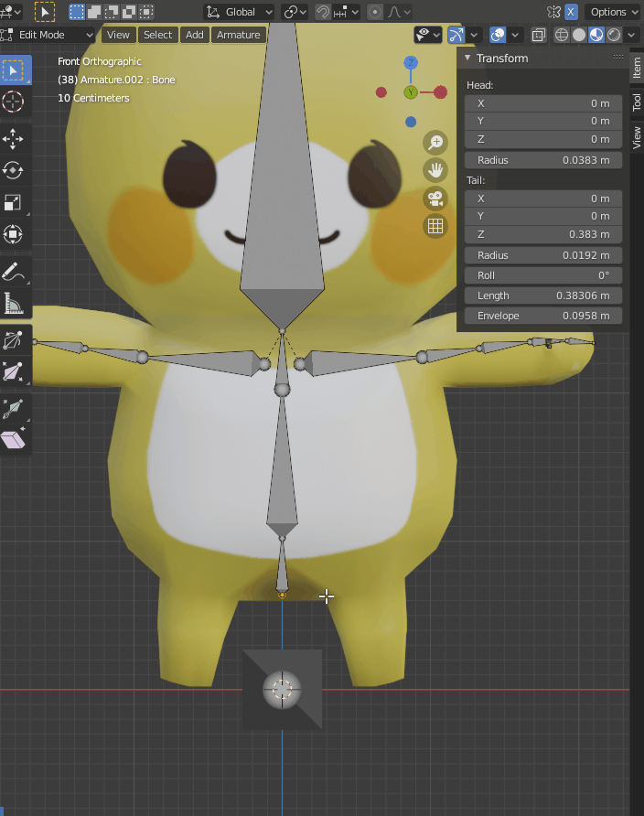Open the Global transform orientation dropdown
The image size is (644, 816).
240,12
